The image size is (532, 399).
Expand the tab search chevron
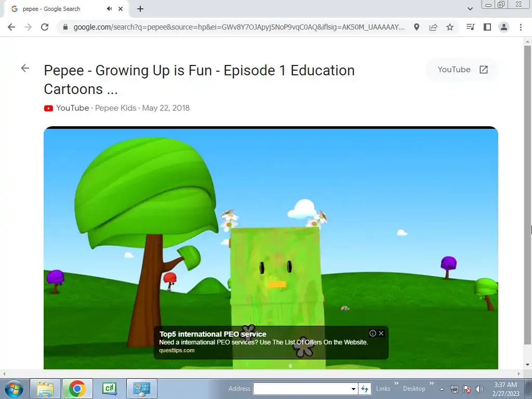(x=470, y=9)
